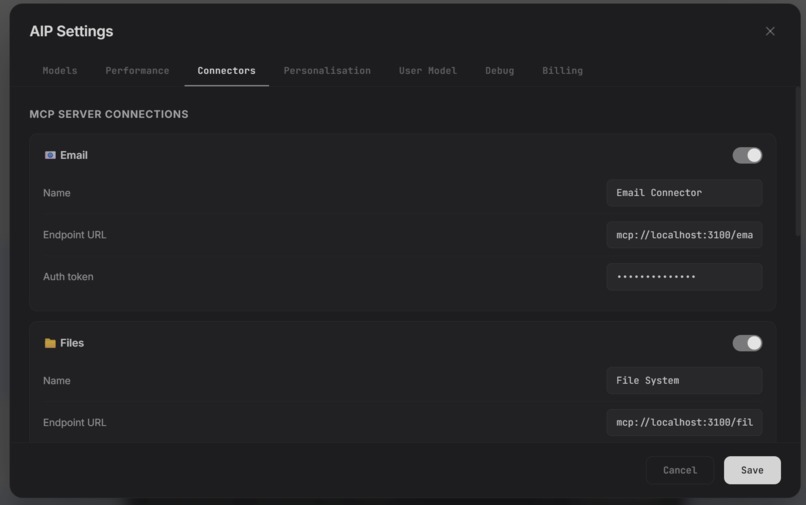Switch to the Models tab

60,70
